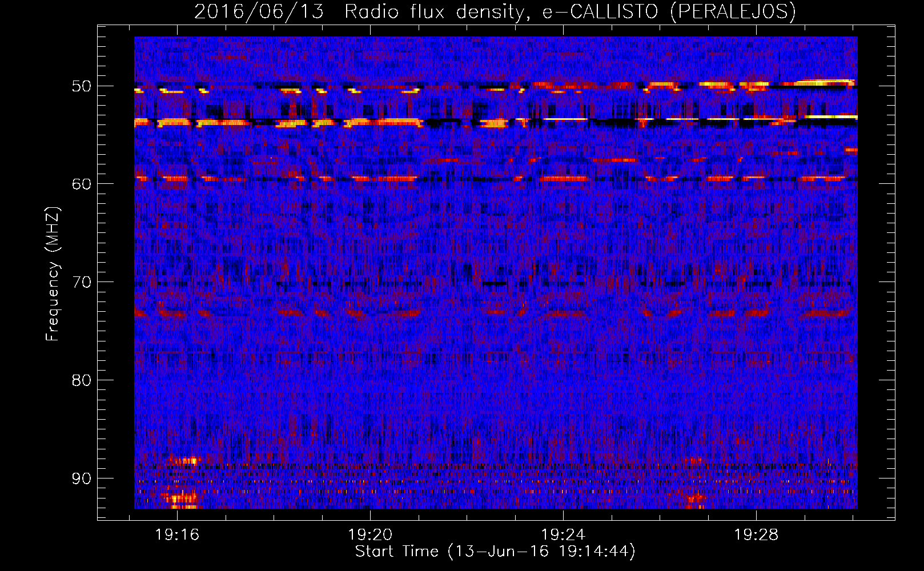Click the '19:20' time tick label
Screen dimensions: 924x571
point(370,535)
